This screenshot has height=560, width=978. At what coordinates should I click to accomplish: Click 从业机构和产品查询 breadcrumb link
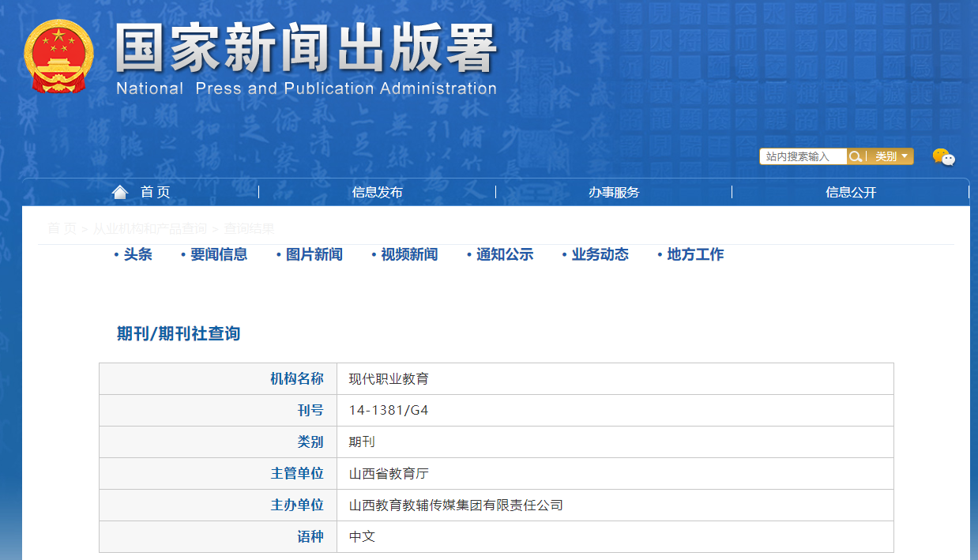pyautogui.click(x=149, y=228)
